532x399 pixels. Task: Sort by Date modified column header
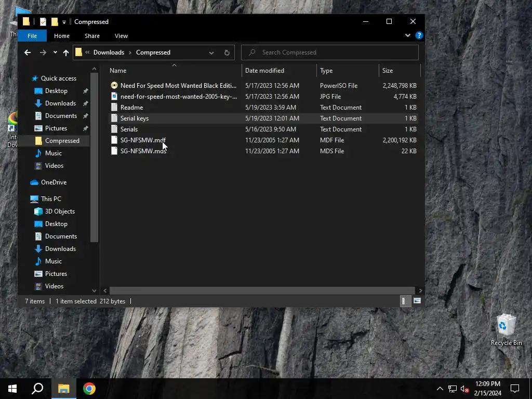click(x=279, y=71)
